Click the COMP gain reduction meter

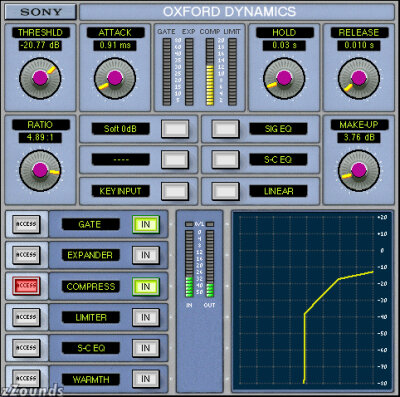210,72
